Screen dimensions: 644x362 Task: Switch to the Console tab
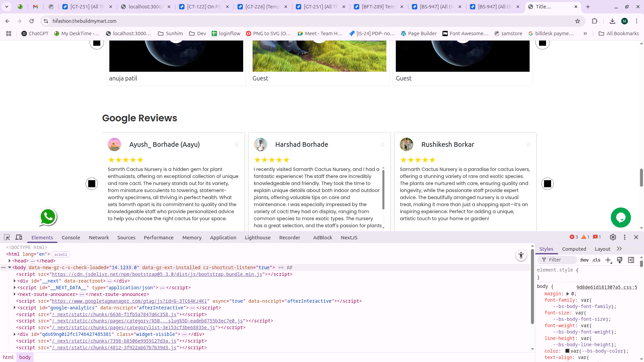tap(71, 237)
